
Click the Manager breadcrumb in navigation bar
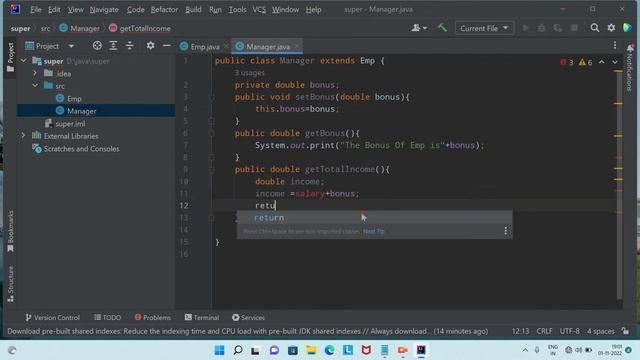(x=80, y=28)
